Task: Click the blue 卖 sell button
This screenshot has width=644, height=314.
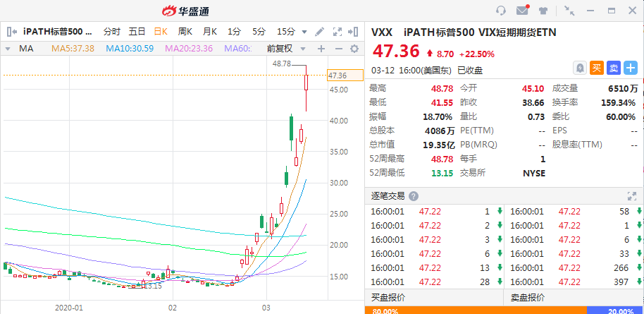Action: point(614,68)
